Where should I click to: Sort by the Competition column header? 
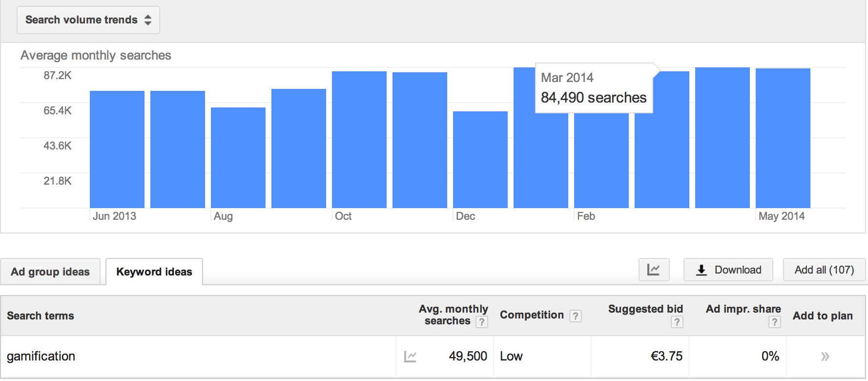(x=532, y=315)
